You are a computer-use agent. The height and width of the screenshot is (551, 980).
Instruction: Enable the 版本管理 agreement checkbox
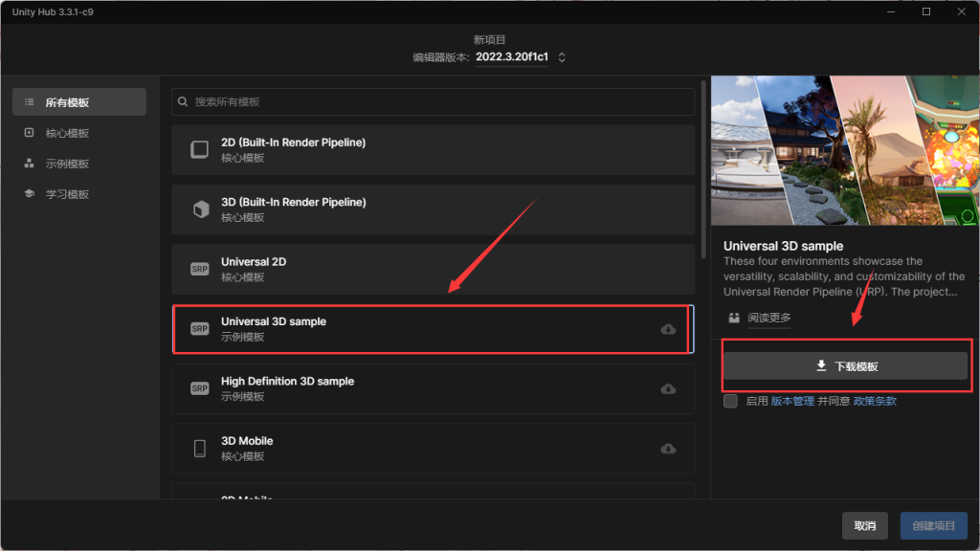[731, 401]
